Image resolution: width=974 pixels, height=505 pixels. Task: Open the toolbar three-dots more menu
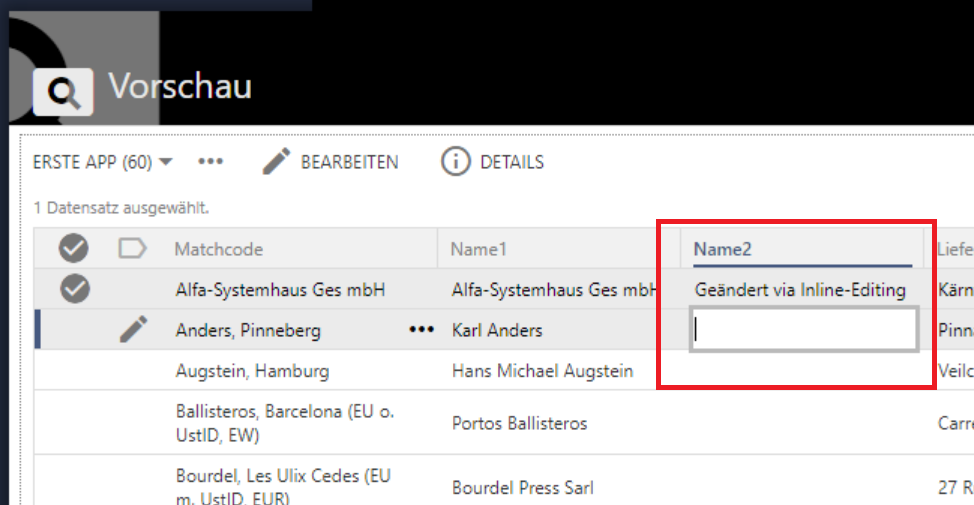click(210, 162)
